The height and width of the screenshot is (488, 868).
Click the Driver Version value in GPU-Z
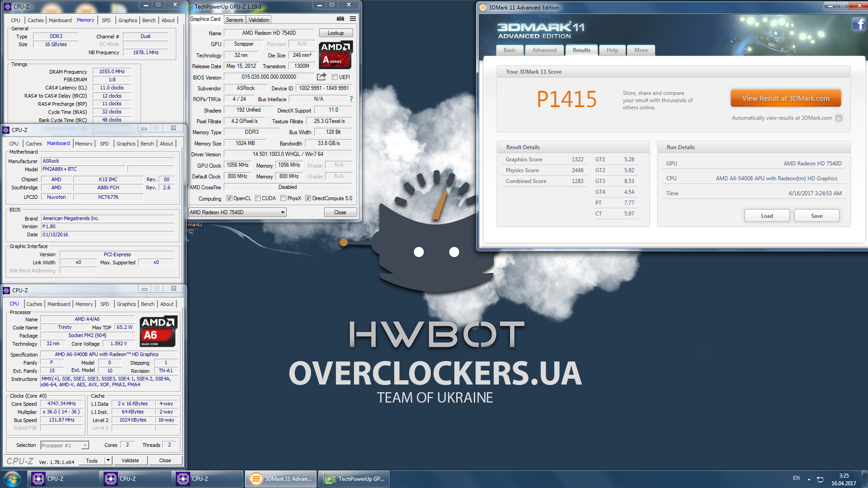(288, 155)
